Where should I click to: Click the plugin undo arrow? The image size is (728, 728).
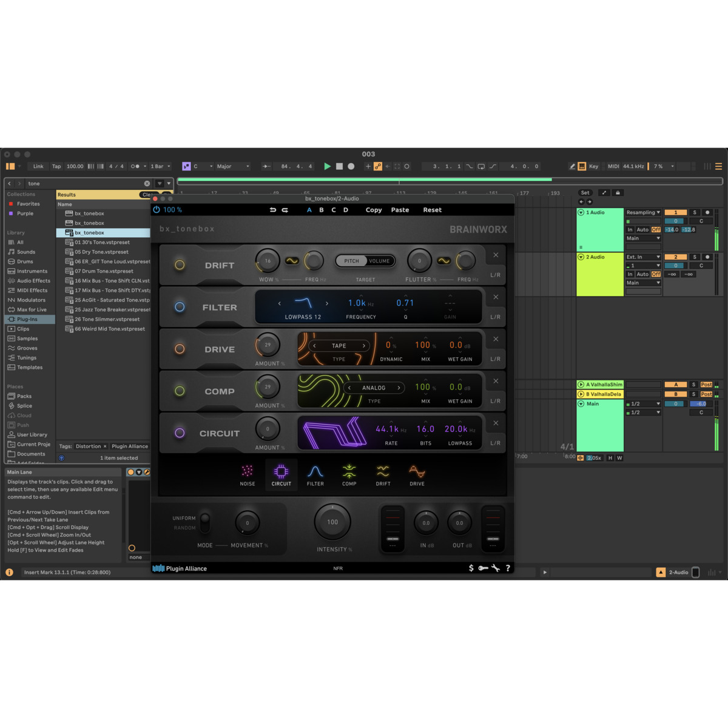pos(273,210)
